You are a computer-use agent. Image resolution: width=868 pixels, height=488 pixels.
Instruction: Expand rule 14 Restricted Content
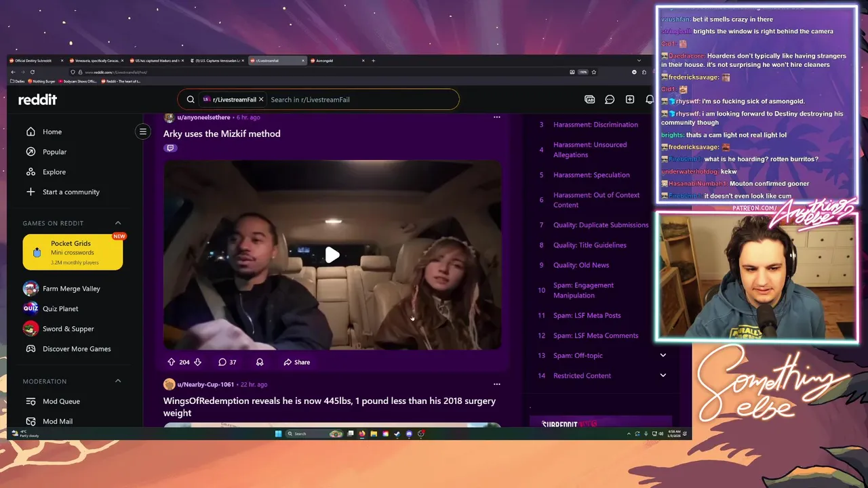663,375
